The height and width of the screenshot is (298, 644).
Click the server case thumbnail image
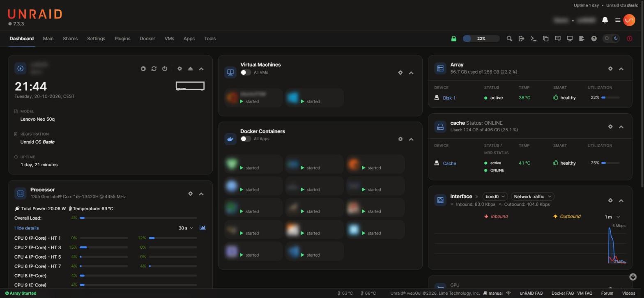[190, 86]
